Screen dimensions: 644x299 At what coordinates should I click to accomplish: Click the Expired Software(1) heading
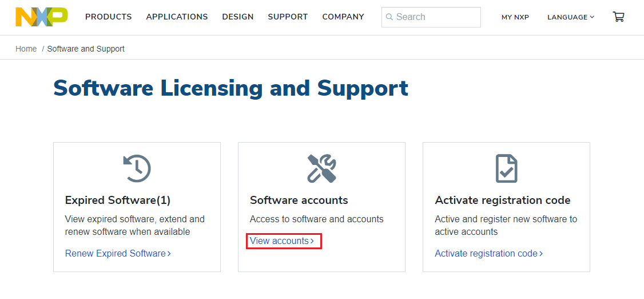(118, 200)
